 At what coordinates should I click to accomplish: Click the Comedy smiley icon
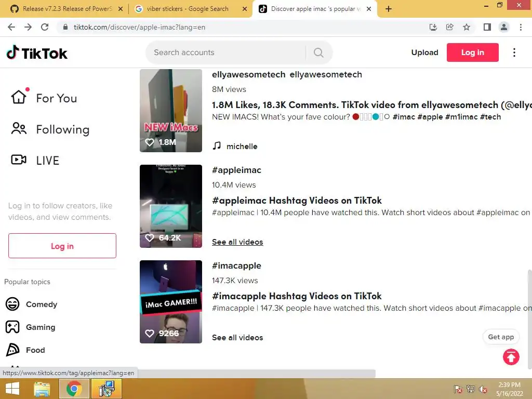[x=12, y=304]
